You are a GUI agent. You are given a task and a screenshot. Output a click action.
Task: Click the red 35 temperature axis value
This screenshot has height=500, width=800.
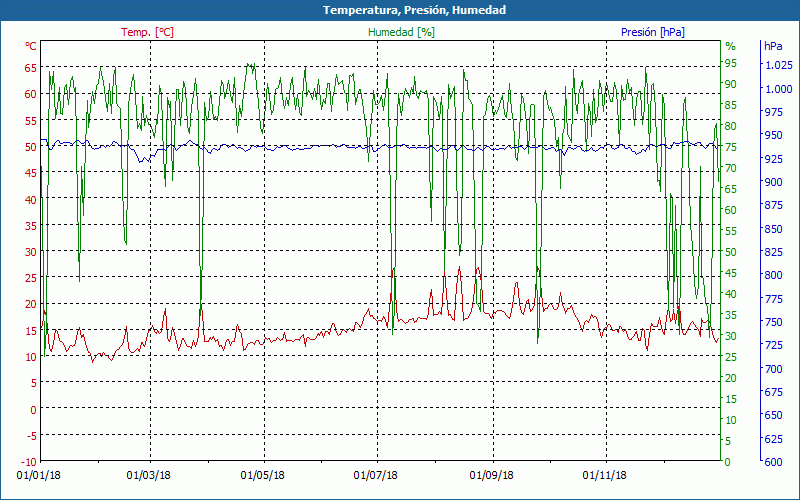click(31, 226)
